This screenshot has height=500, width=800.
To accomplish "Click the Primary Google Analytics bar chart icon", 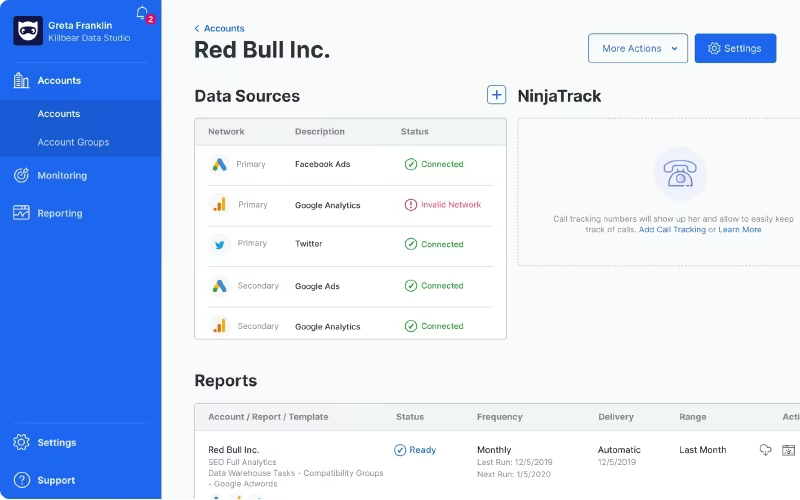I will click(x=219, y=205).
